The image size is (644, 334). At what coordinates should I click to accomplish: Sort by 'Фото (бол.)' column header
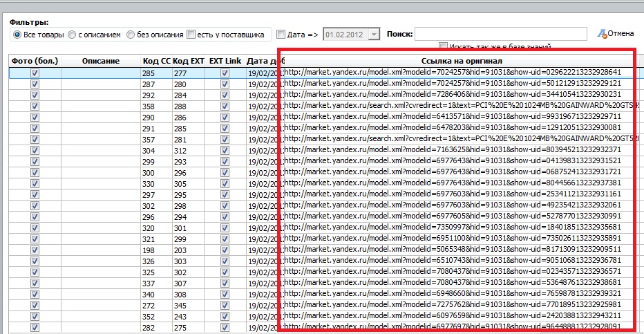click(35, 61)
